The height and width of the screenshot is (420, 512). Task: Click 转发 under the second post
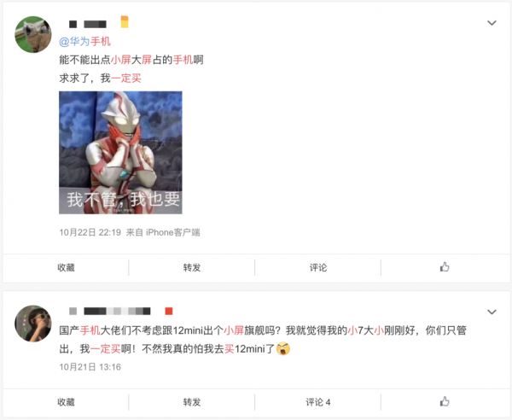pyautogui.click(x=192, y=402)
